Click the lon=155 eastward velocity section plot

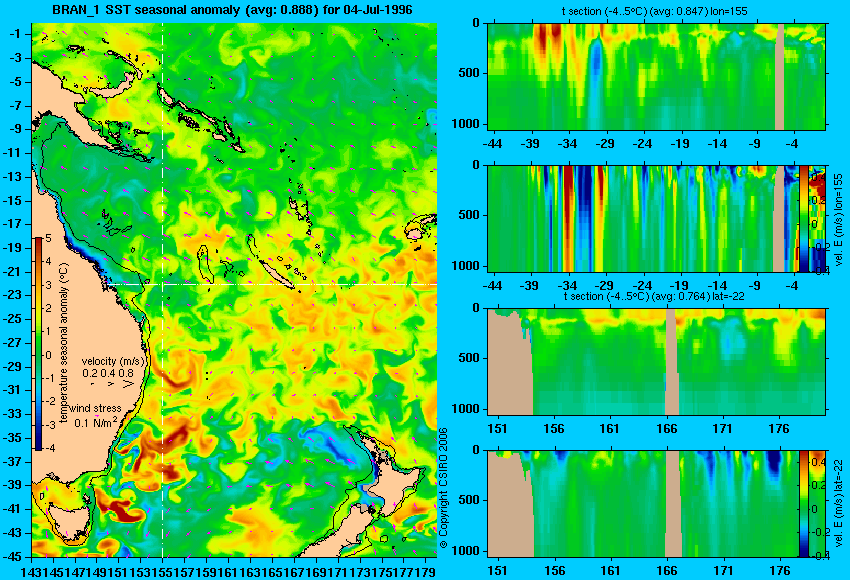point(643,218)
